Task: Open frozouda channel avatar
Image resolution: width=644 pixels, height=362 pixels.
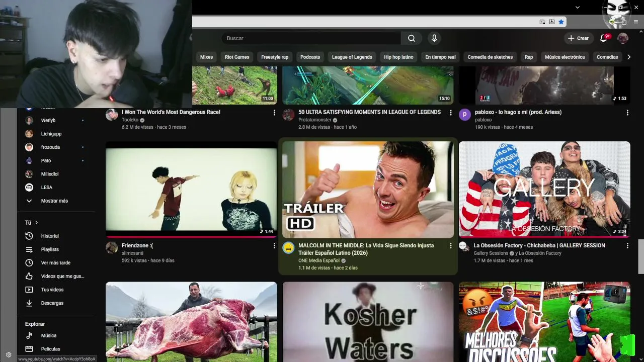Action: pos(29,147)
